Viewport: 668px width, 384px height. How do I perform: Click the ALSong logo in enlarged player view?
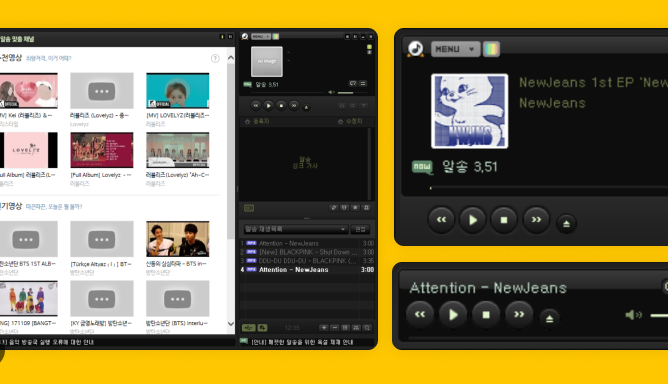pyautogui.click(x=415, y=49)
